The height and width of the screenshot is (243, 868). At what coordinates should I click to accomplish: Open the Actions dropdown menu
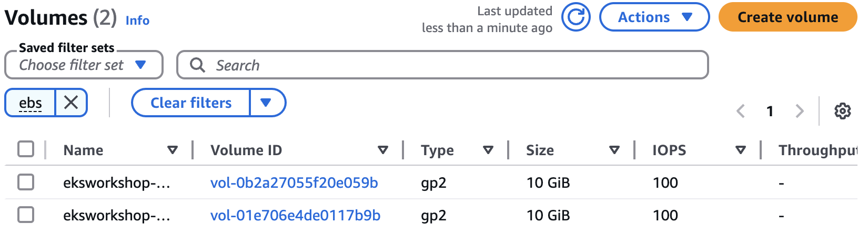(654, 17)
